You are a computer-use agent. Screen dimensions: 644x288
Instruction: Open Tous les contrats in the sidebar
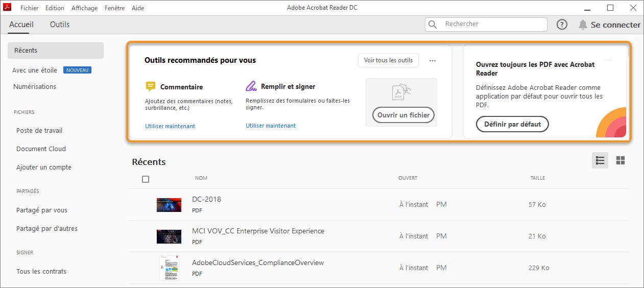point(41,271)
